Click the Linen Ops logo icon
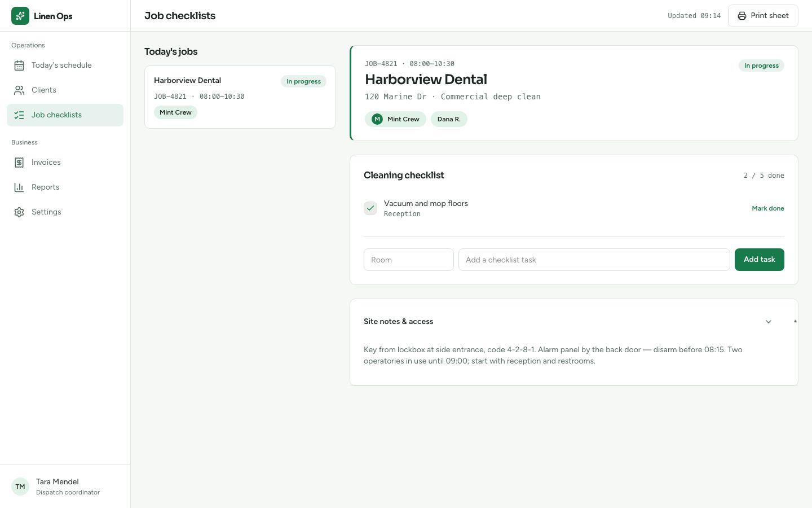This screenshot has width=812, height=508. (x=20, y=16)
